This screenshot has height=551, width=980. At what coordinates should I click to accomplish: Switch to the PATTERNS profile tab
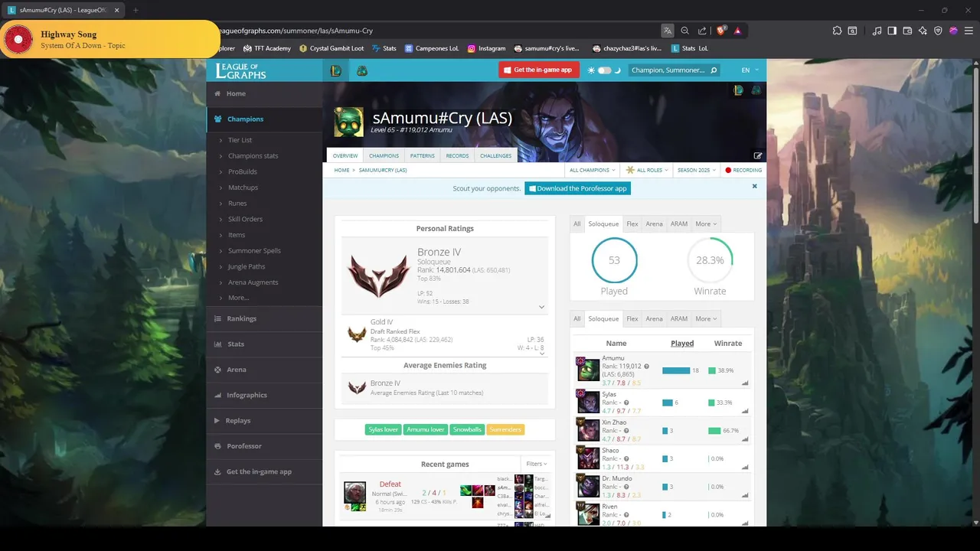click(422, 155)
